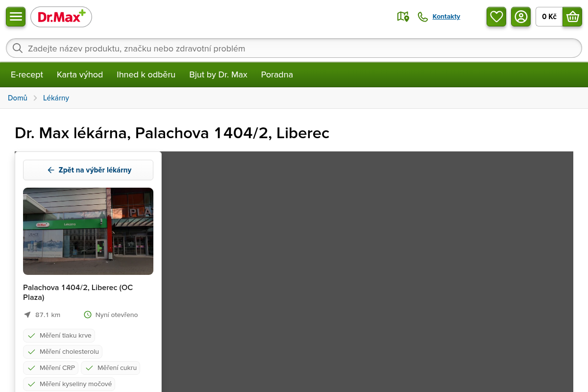This screenshot has width=588, height=392.
Task: Click the Dr. Max lékárna page heading
Action: click(172, 133)
